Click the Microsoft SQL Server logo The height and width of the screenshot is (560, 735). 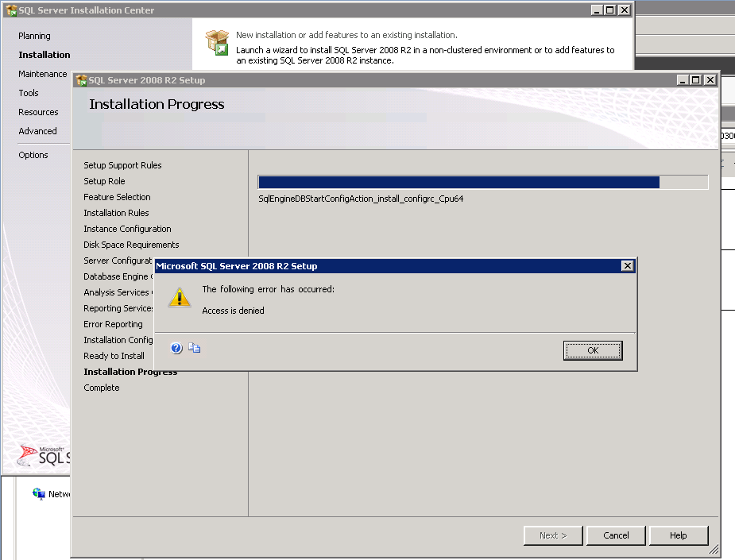[x=44, y=455]
